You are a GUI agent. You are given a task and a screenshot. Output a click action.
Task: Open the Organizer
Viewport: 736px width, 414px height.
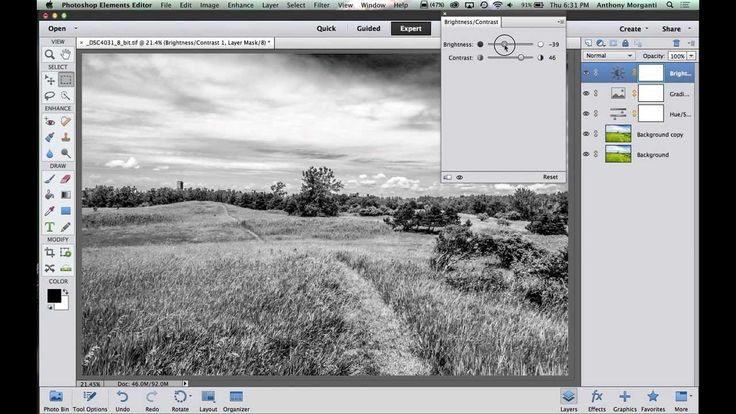coord(236,400)
